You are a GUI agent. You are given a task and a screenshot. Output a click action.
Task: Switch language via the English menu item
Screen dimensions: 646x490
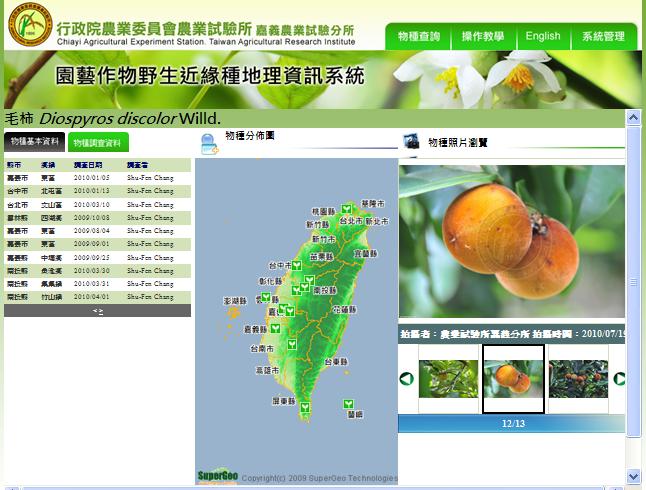pyautogui.click(x=543, y=36)
